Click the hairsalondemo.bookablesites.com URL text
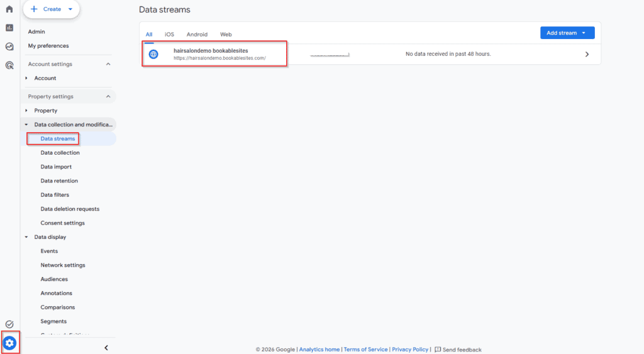This screenshot has width=644, height=354. 219,58
